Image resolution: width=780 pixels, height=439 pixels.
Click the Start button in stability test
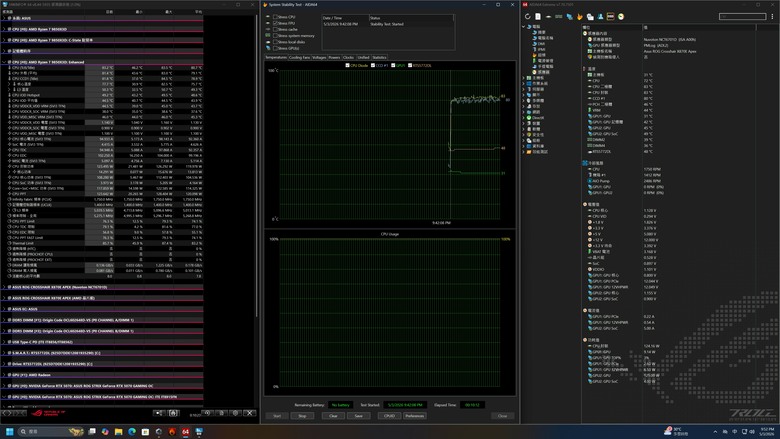click(277, 416)
